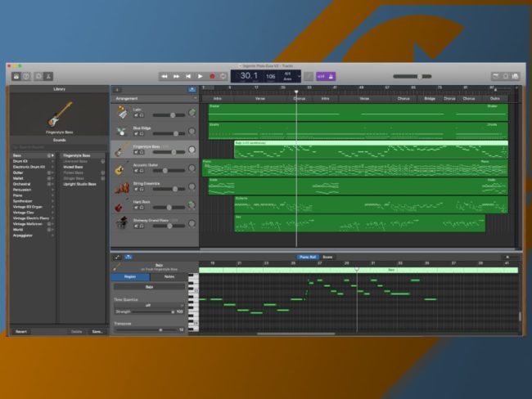Open the Smart Controls dial icon
Screen dimensions: 532x399
(38, 76)
